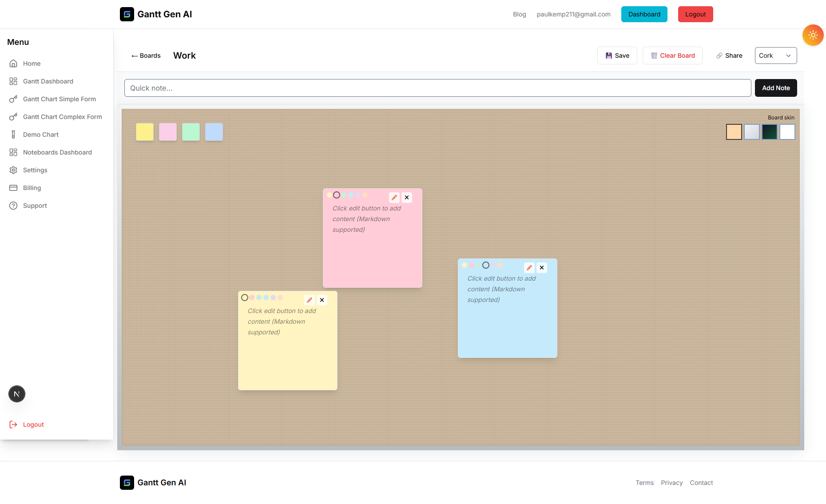The width and height of the screenshot is (826, 504).
Task: Click the Clear Board button
Action: (x=672, y=56)
